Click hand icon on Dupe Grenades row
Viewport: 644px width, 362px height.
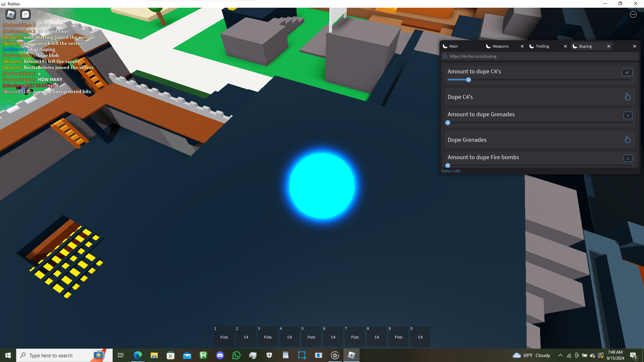pyautogui.click(x=628, y=140)
